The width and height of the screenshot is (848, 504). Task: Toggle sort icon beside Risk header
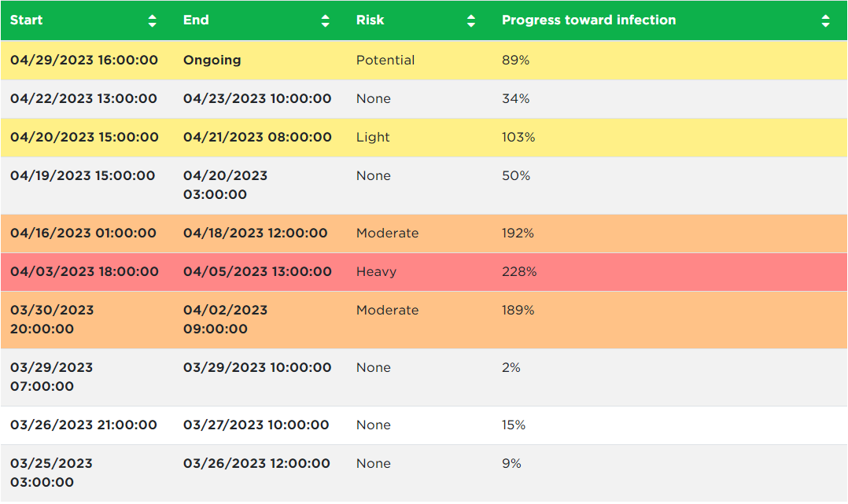click(x=471, y=21)
